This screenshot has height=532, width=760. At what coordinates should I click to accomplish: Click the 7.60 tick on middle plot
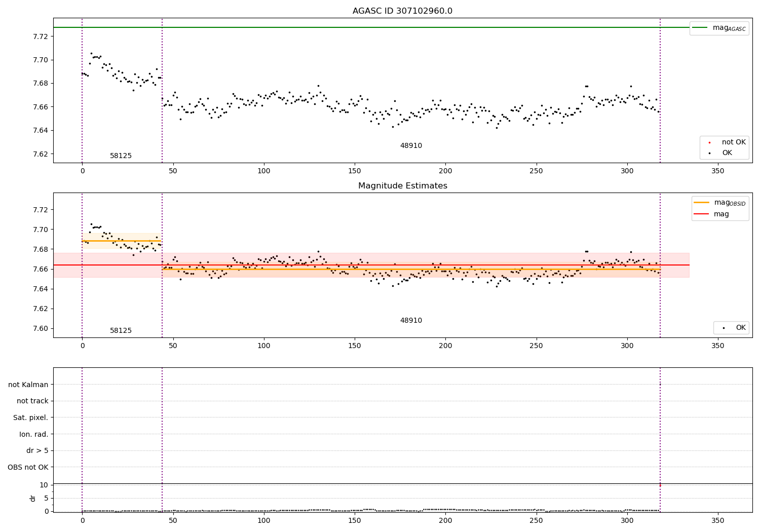tap(40, 328)
